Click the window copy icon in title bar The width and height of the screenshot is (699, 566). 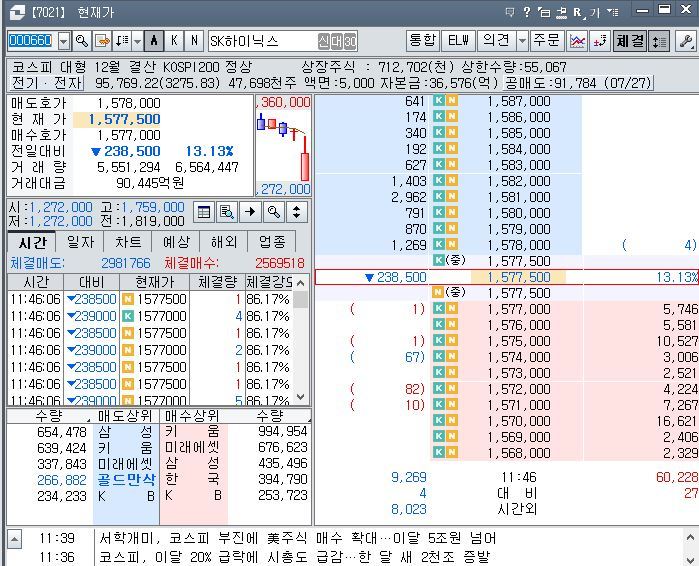tap(544, 12)
